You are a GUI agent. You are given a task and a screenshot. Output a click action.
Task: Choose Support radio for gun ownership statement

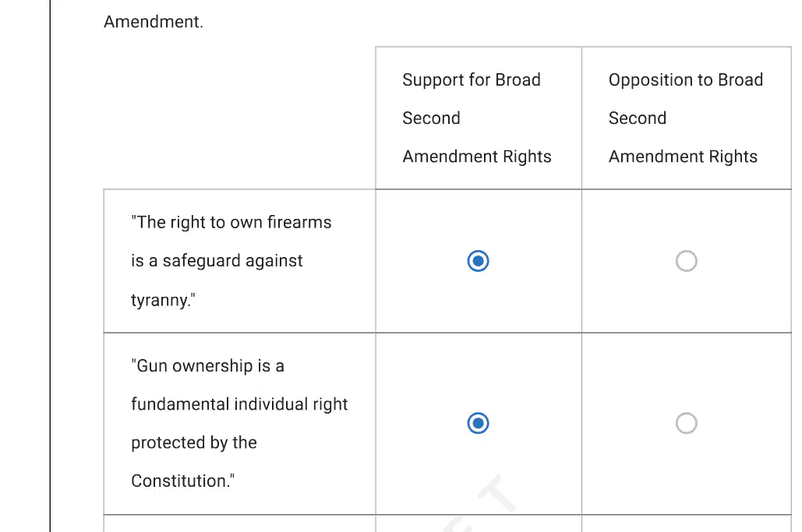[x=479, y=423]
